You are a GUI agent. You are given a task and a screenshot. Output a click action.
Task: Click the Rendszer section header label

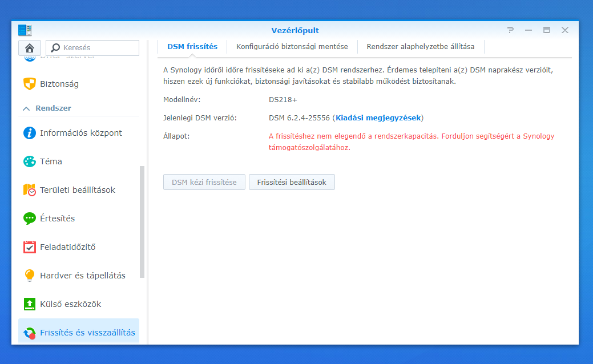pyautogui.click(x=53, y=108)
